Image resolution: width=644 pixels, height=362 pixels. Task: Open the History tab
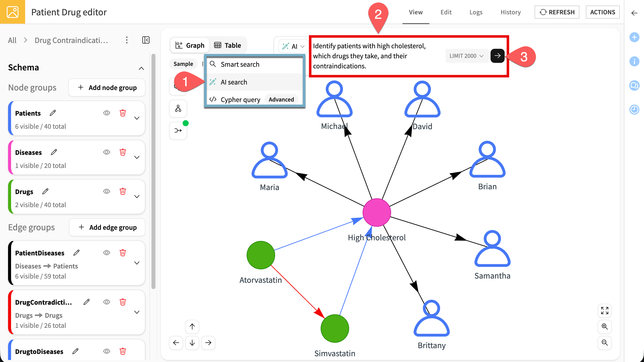pos(510,12)
